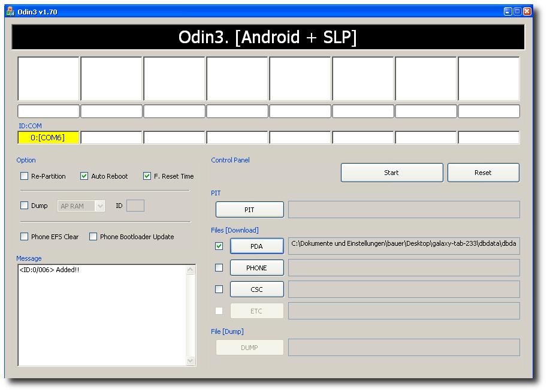The width and height of the screenshot is (547, 392).
Task: Click the PIT file path field
Action: pos(404,209)
